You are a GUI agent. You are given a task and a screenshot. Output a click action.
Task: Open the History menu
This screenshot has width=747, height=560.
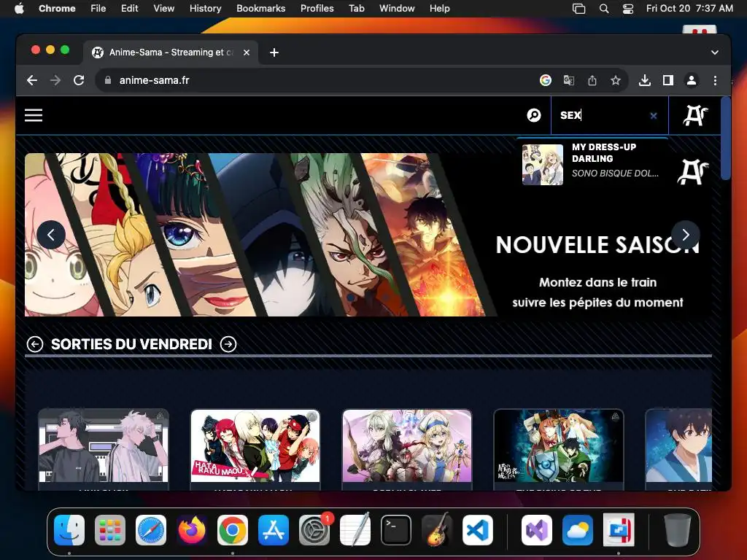(205, 8)
